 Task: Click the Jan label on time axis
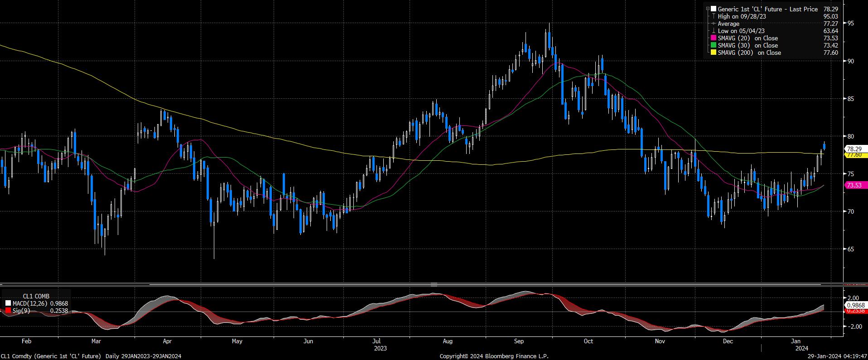coord(796,341)
